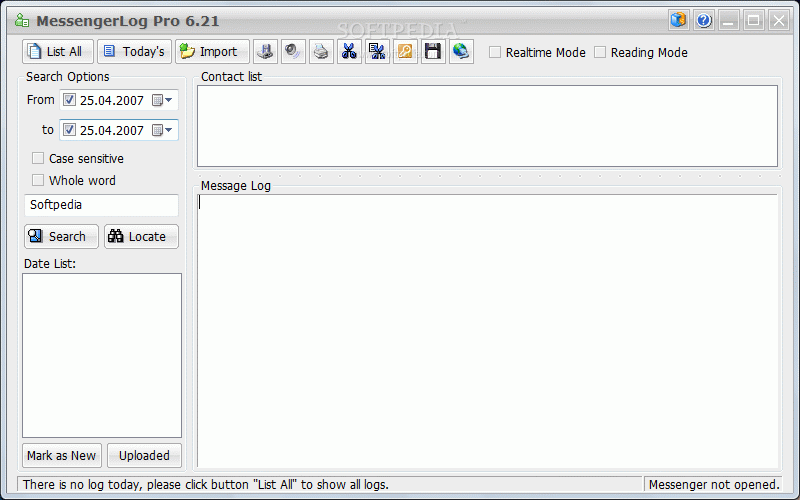Click the Uploaded button
Image resolution: width=800 pixels, height=500 pixels.
144,456
